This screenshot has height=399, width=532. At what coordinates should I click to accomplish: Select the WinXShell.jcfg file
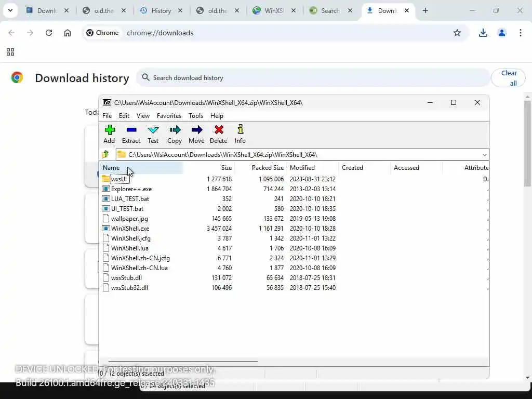[130, 238]
